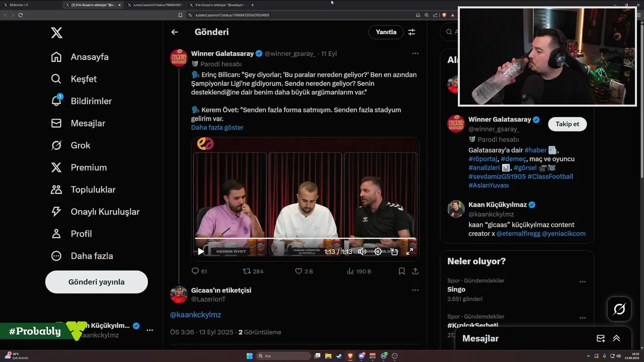This screenshot has height=362, width=644.
Task: Close the active X'te Gicaas'ın etiketçisi tab
Action: tap(119, 5)
